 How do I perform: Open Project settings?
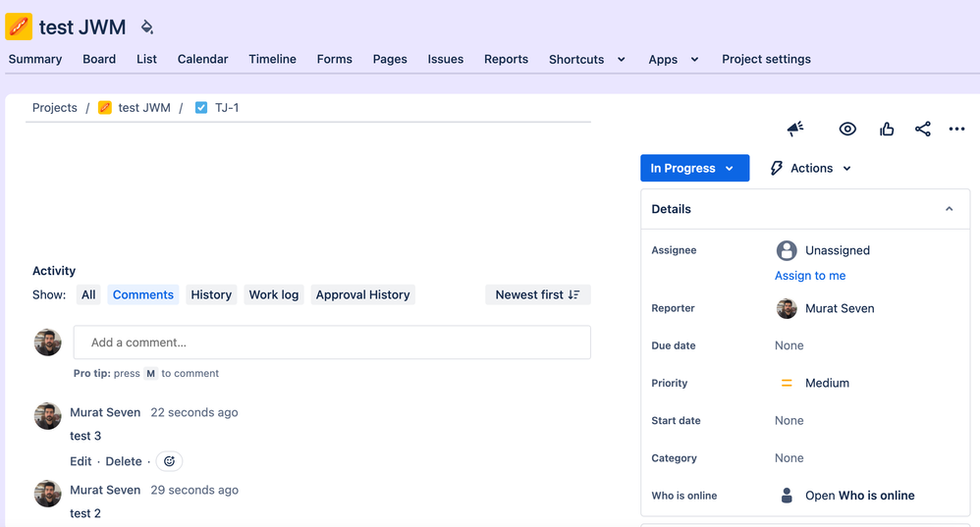766,59
